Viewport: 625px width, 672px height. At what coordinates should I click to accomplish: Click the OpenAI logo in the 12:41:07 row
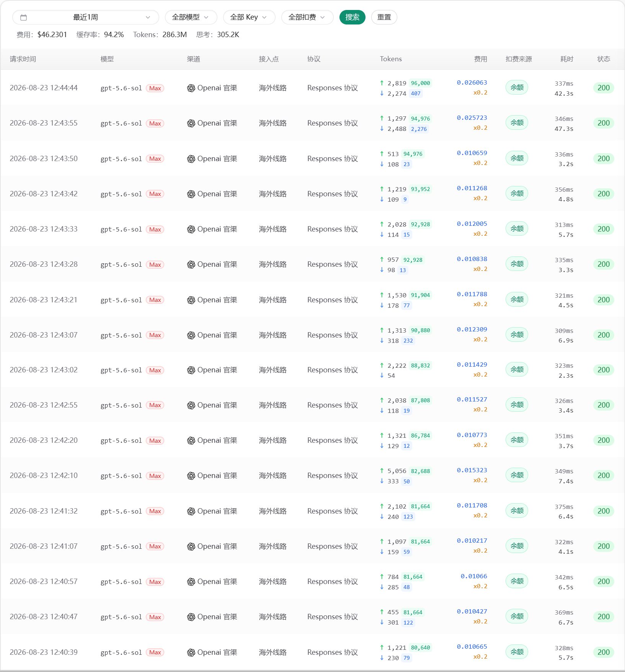191,546
